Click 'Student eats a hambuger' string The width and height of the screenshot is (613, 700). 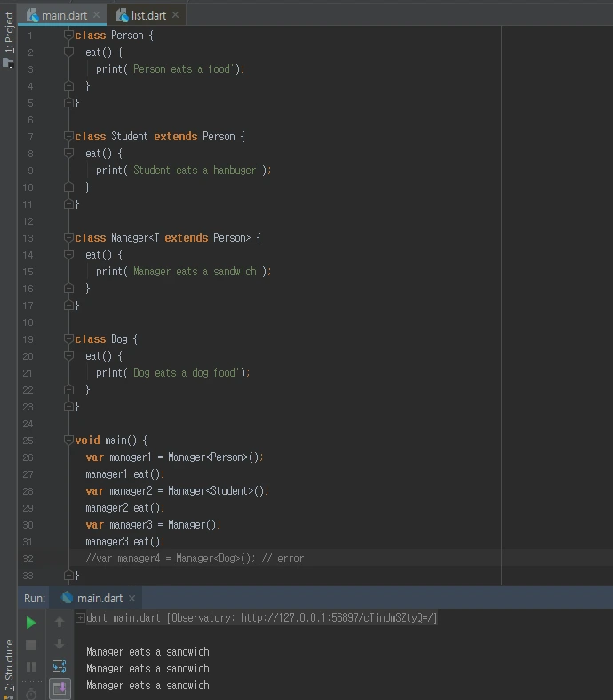pyautogui.click(x=195, y=171)
